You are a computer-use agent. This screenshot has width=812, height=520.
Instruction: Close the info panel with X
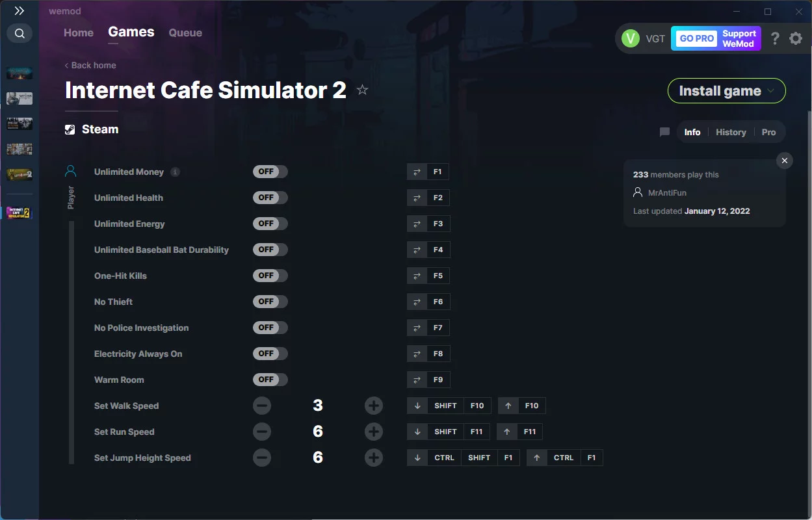785,161
